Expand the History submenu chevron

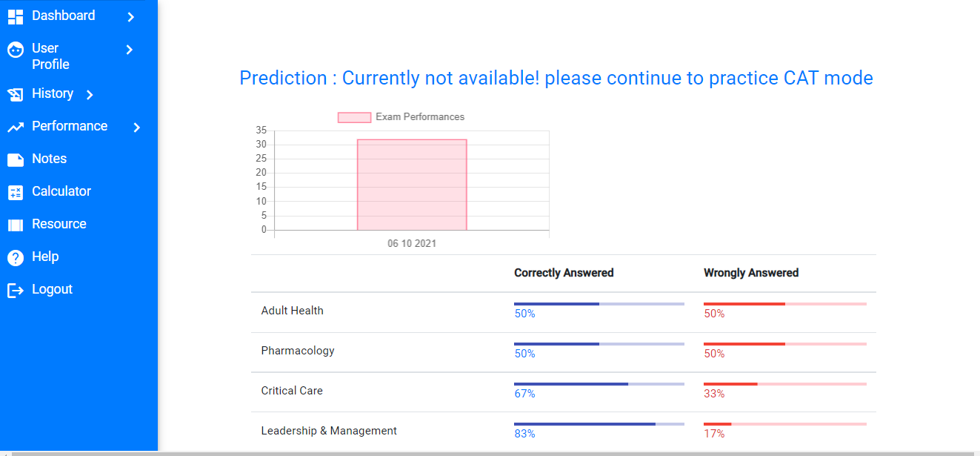click(90, 94)
